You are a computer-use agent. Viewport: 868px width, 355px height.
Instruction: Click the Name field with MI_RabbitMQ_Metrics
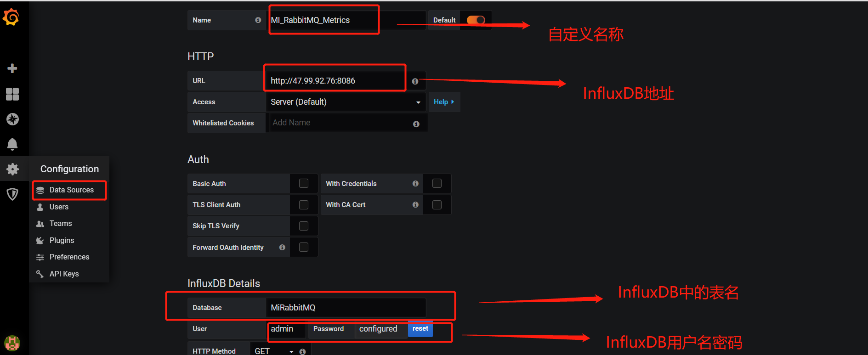(x=346, y=20)
